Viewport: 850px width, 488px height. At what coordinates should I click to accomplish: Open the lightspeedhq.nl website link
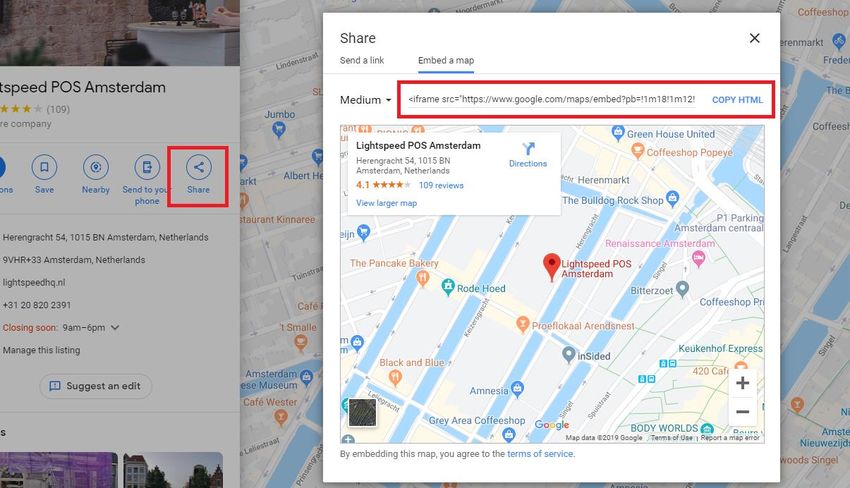point(34,282)
